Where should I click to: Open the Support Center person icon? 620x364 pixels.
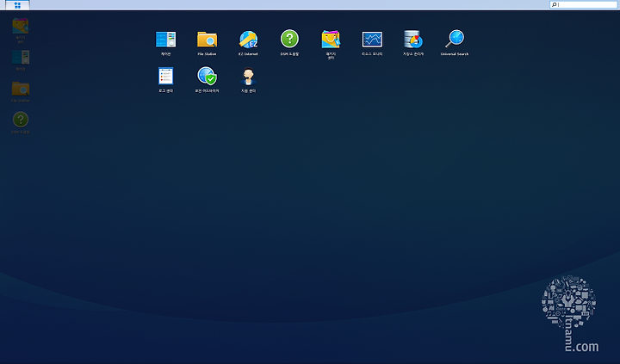[x=248, y=77]
